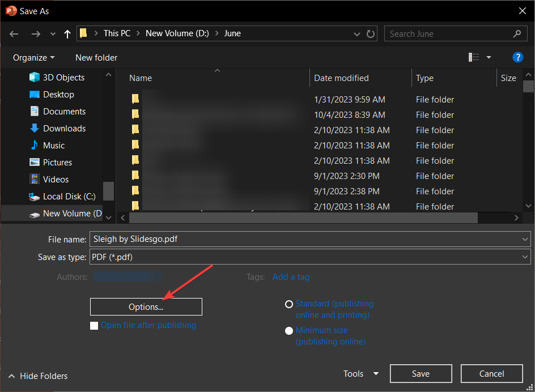This screenshot has height=392, width=535.
Task: Open PDF Options dialog
Action: click(146, 306)
